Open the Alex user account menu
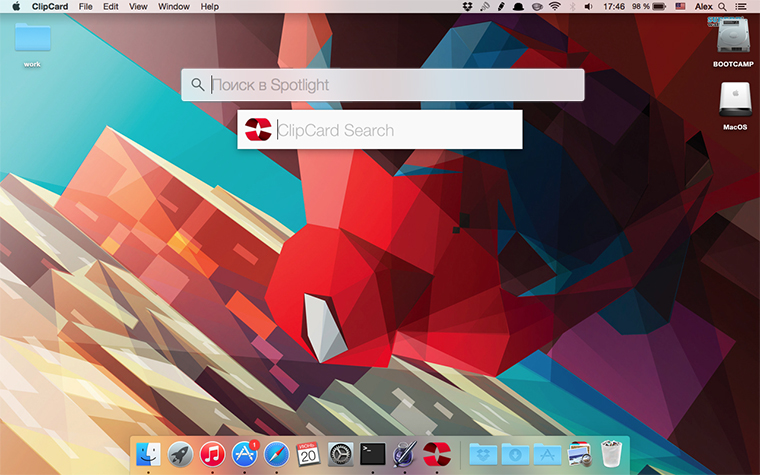The width and height of the screenshot is (760, 475). pos(703,6)
